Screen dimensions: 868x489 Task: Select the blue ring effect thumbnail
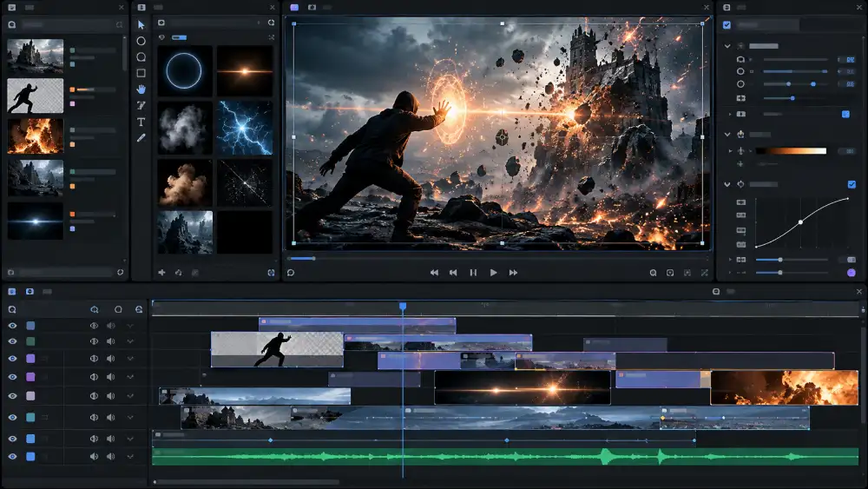pos(185,71)
